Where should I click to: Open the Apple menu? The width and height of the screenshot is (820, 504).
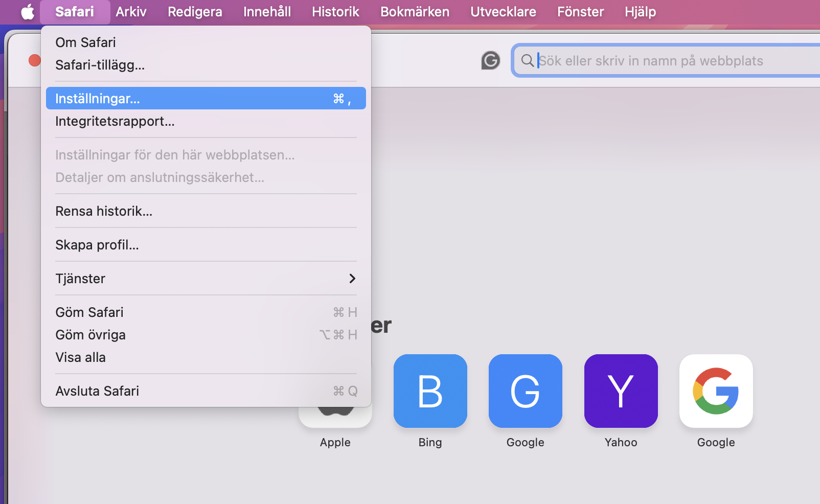pyautogui.click(x=28, y=12)
